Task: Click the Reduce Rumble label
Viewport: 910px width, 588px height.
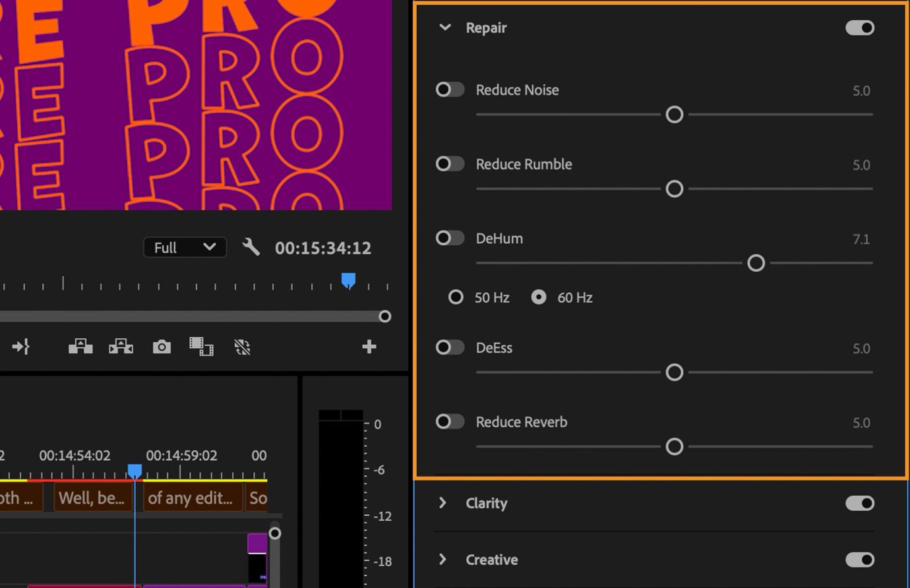Action: point(524,164)
